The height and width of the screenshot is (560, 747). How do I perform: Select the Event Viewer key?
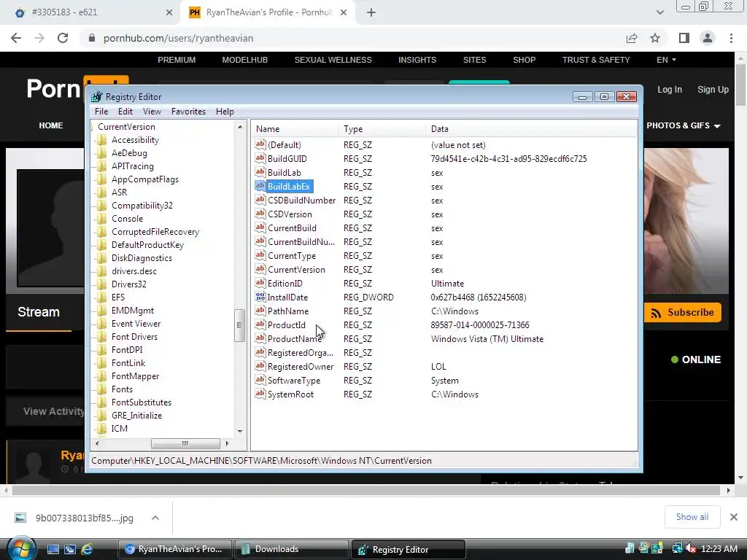(136, 323)
